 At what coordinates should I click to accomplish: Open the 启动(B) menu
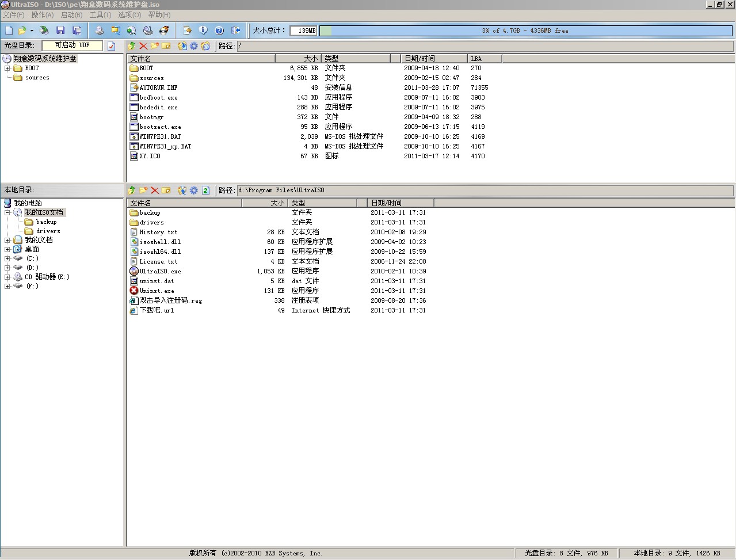pos(71,15)
